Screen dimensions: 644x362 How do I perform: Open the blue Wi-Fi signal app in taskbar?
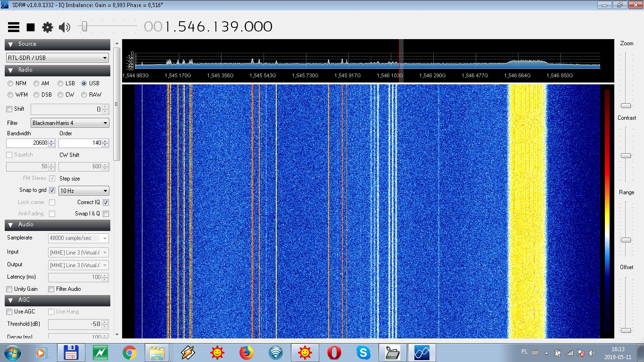pyautogui.click(x=276, y=353)
